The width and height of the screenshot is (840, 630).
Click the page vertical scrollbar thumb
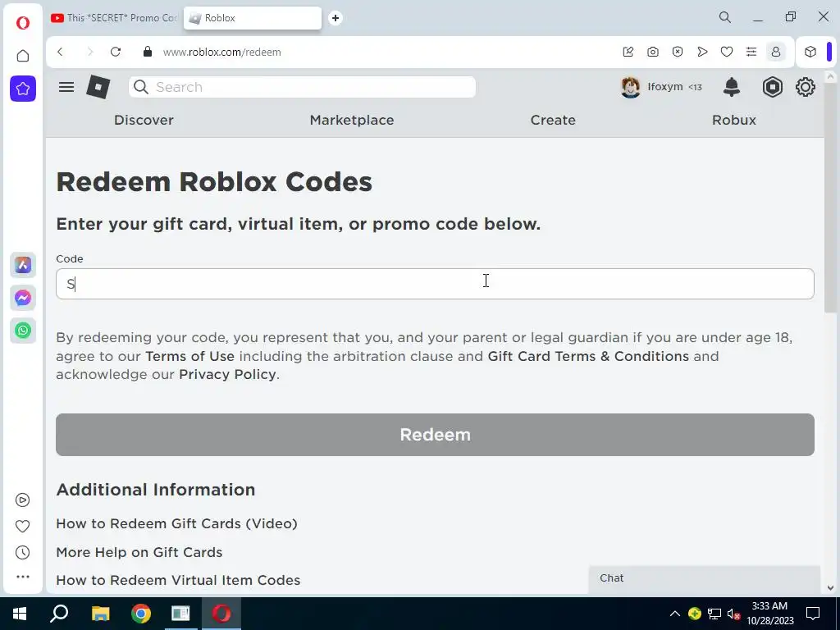point(830,199)
